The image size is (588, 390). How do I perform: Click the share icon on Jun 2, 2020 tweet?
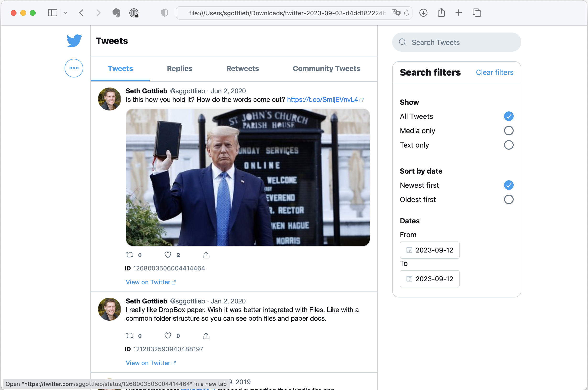point(206,255)
